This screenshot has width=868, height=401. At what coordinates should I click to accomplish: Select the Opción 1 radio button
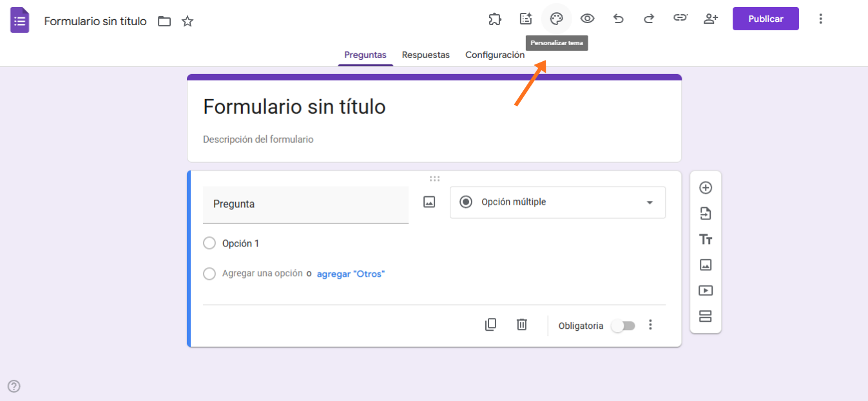point(209,243)
